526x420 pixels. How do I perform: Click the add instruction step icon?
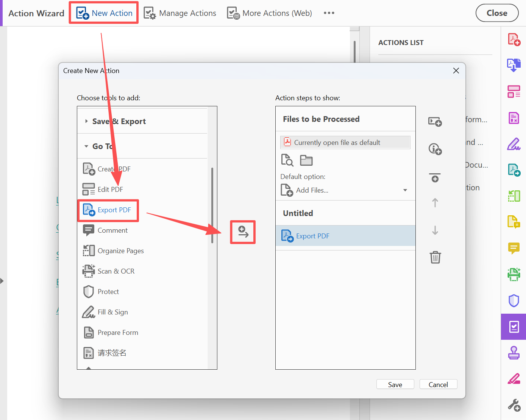coord(435,149)
